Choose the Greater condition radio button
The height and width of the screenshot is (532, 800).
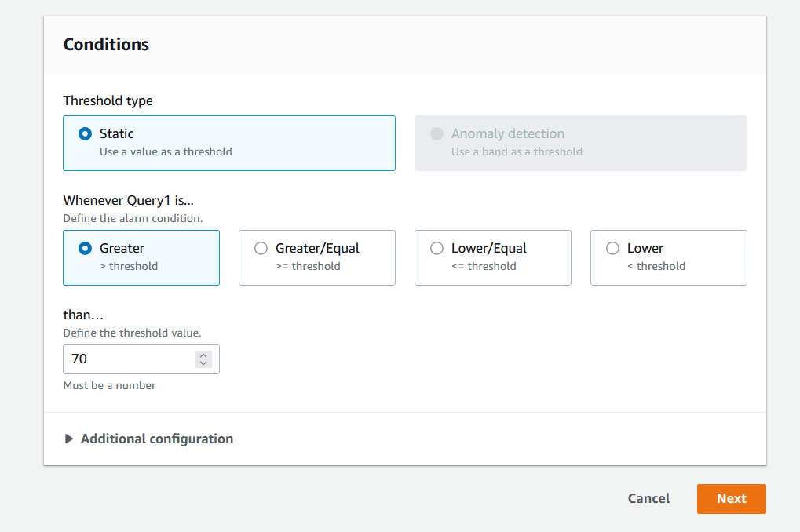[x=86, y=249]
